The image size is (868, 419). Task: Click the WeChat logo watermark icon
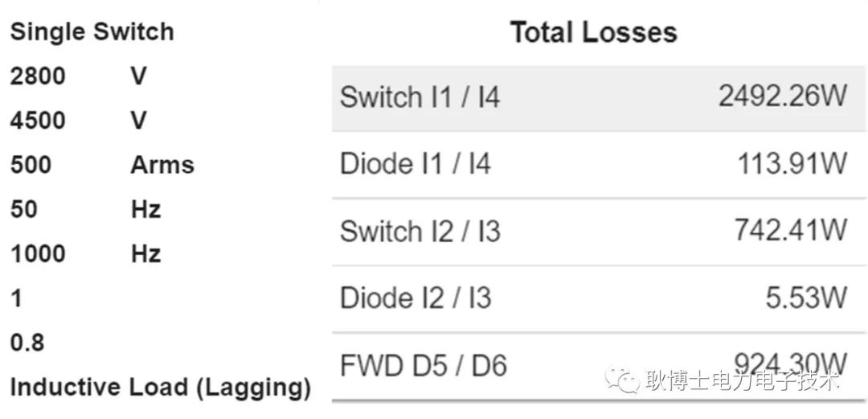point(622,380)
